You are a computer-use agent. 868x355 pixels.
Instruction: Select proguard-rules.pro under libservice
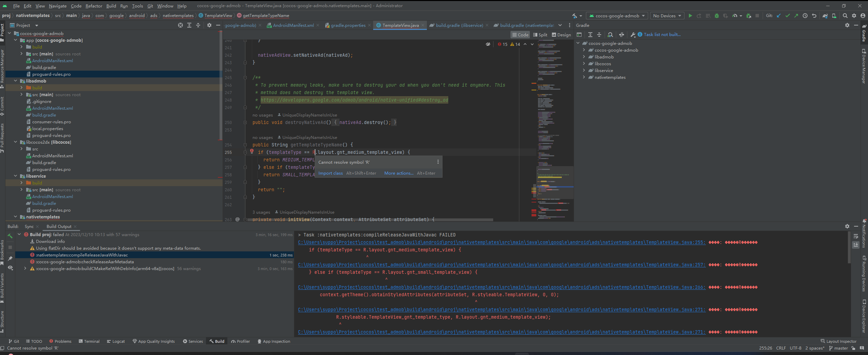[51, 210]
